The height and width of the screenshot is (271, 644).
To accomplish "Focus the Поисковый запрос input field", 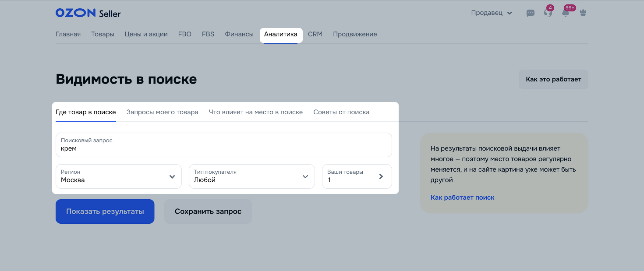I will click(223, 148).
